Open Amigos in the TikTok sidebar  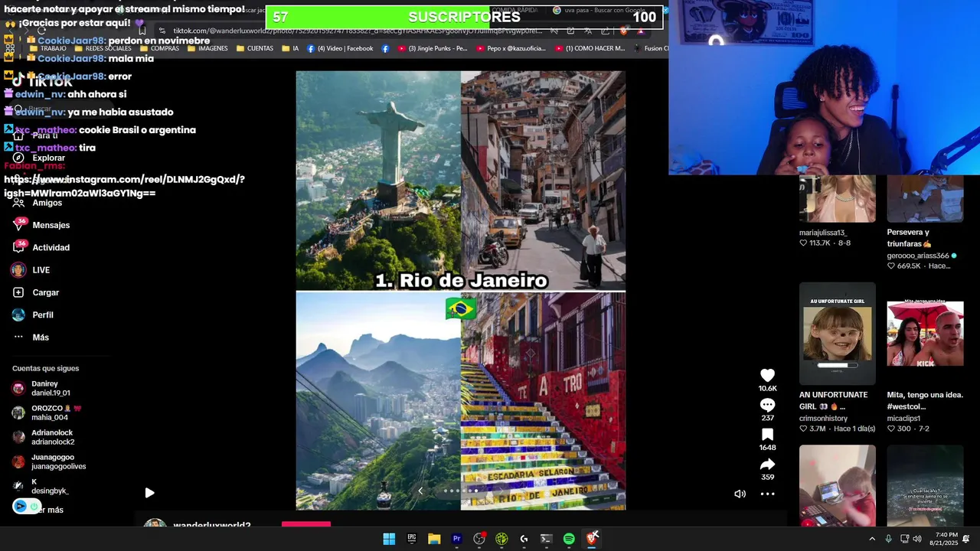47,203
